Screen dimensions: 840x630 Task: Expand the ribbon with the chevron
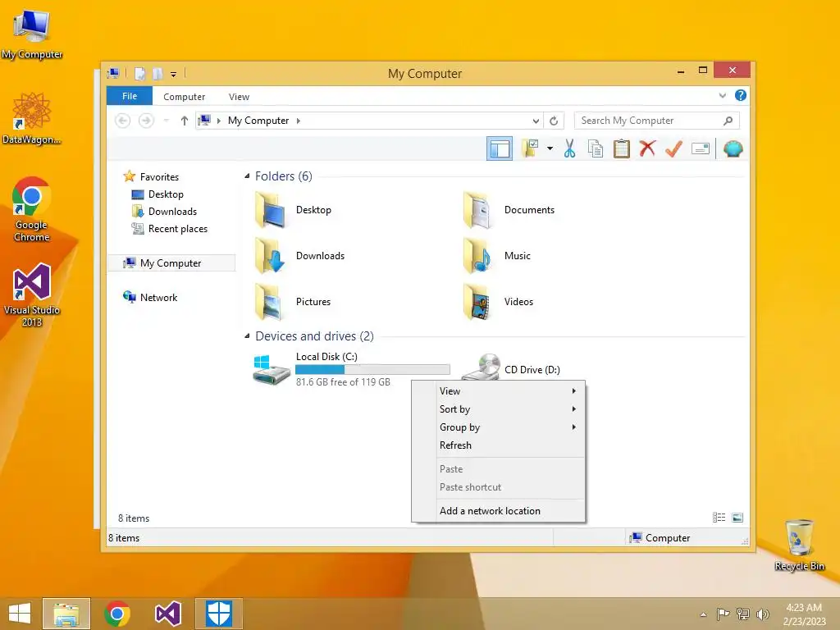coord(722,95)
